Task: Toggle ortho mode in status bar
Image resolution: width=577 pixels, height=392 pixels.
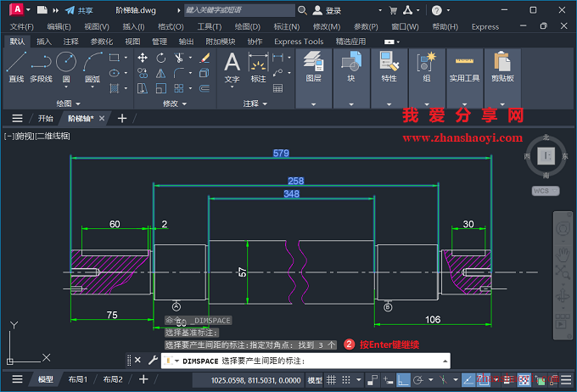Action: [403, 380]
